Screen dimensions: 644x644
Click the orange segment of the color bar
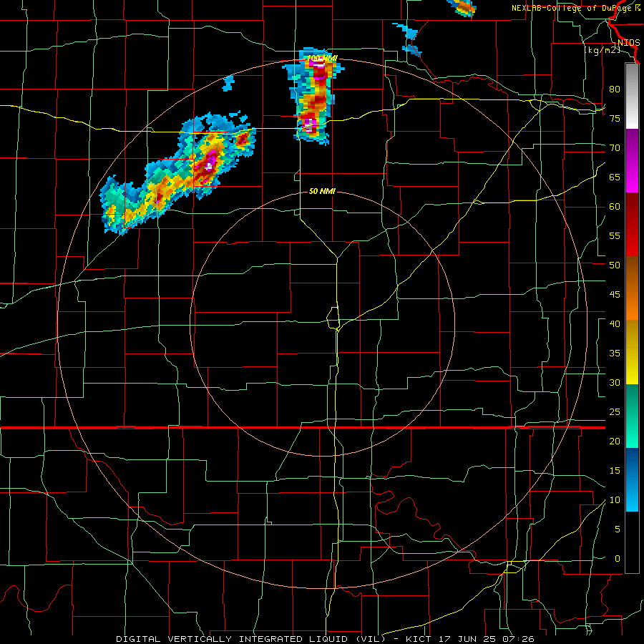632,288
